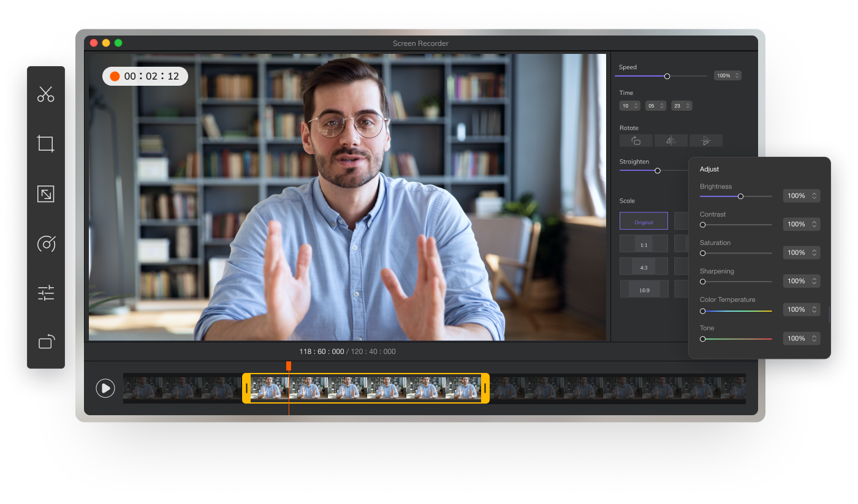Click the left yellow trim handle
Image resolution: width=858 pixels, height=504 pixels.
[x=246, y=388]
